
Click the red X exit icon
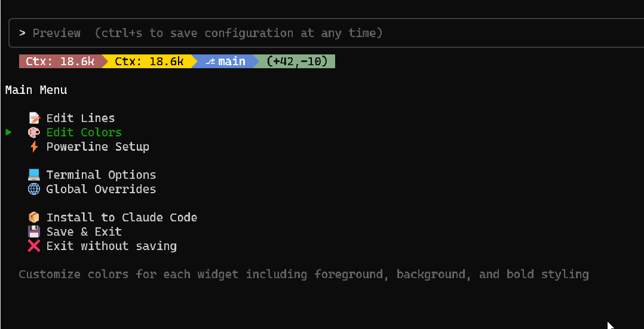[x=34, y=246]
